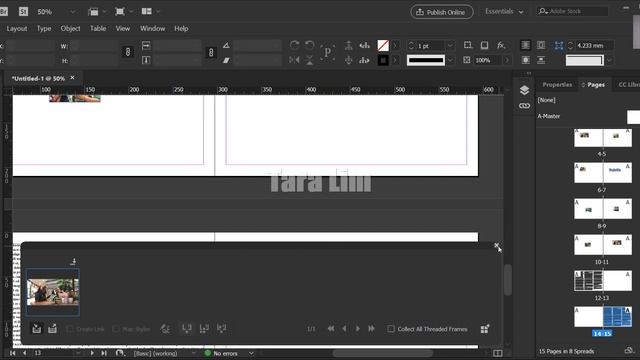Open the Table menu
The width and height of the screenshot is (640, 360).
click(98, 29)
